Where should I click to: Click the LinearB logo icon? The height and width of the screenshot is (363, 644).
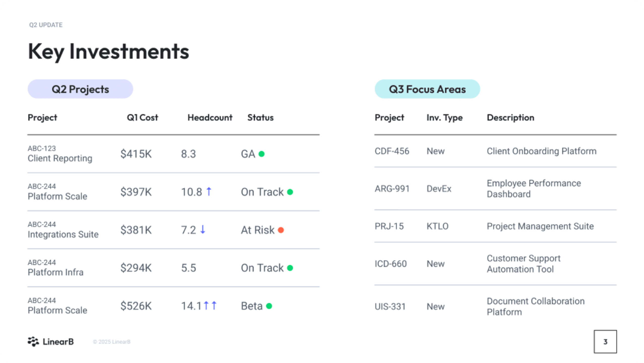(33, 341)
